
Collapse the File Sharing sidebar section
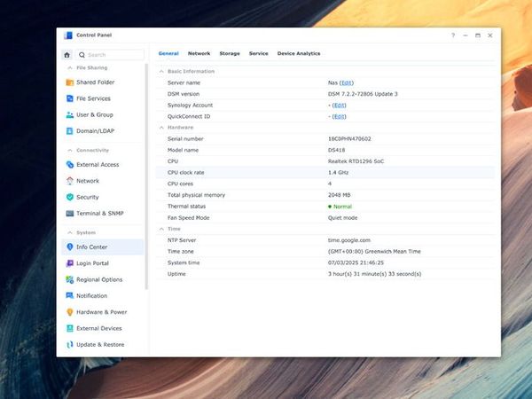tap(69, 68)
